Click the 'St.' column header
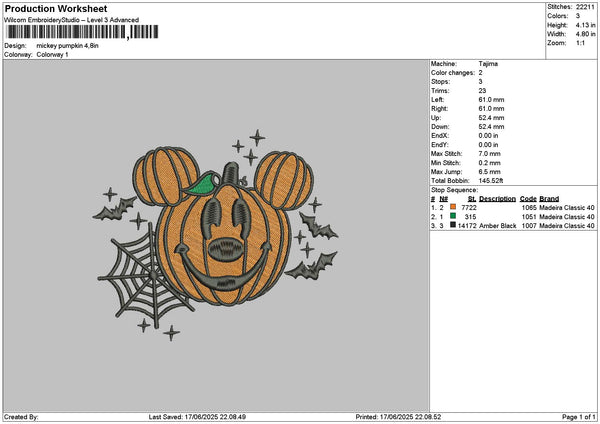The width and height of the screenshot is (600, 424). point(472,199)
